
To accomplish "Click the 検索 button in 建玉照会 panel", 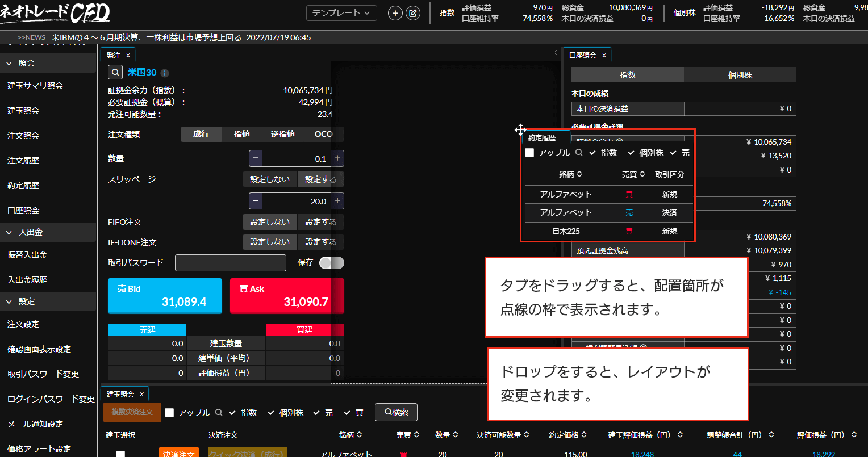I will [x=396, y=412].
